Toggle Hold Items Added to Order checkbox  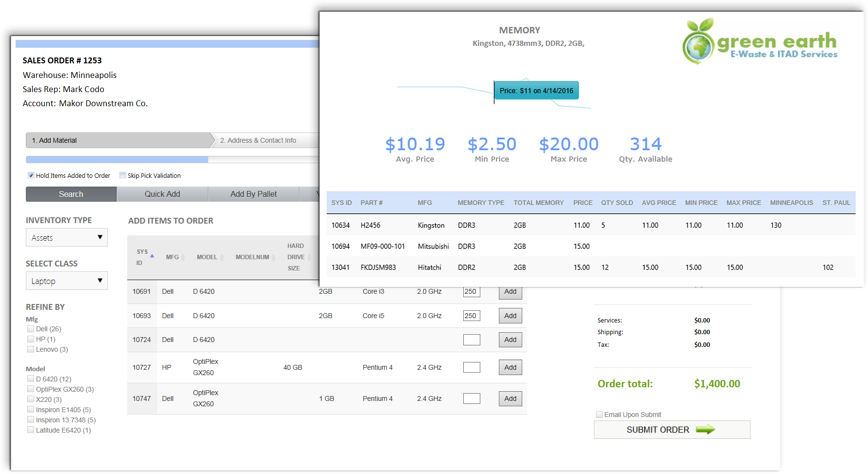[x=31, y=175]
